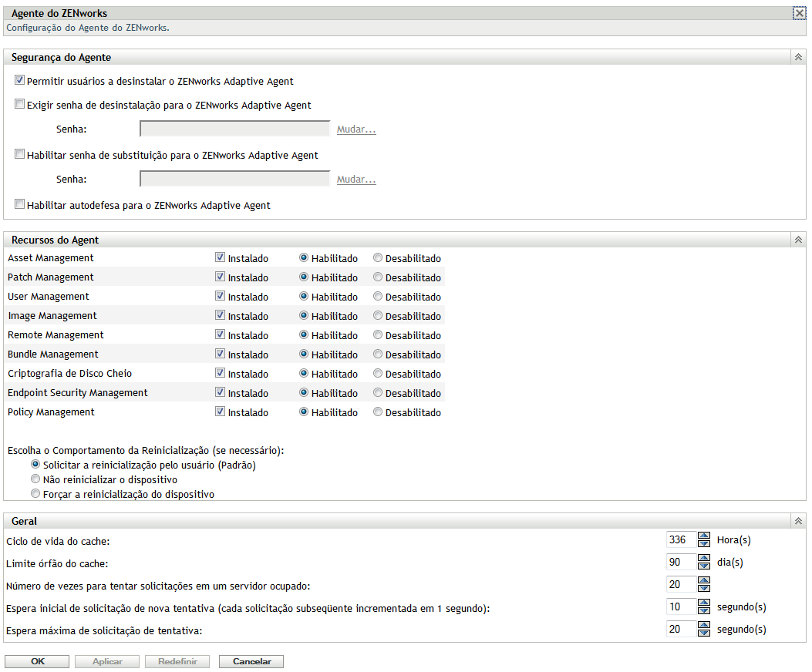The width and height of the screenshot is (812, 672).
Task: Click the override password Senha field
Action: (x=234, y=179)
